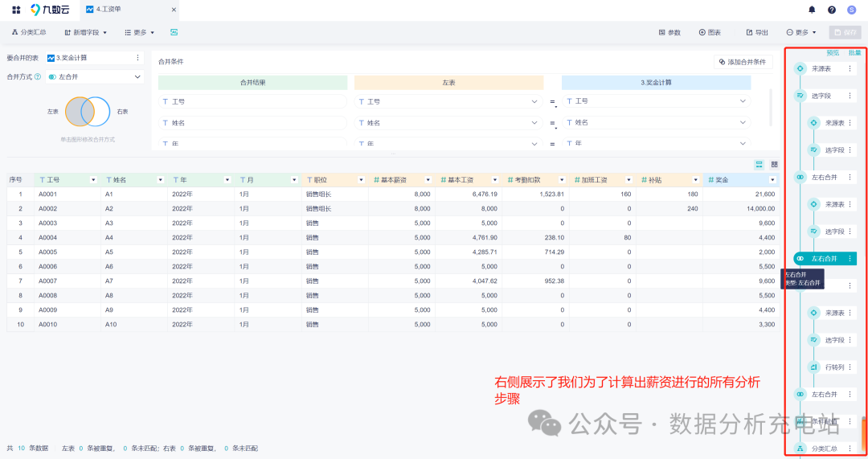
Task: Click the 九数云 logo
Action: pos(51,10)
